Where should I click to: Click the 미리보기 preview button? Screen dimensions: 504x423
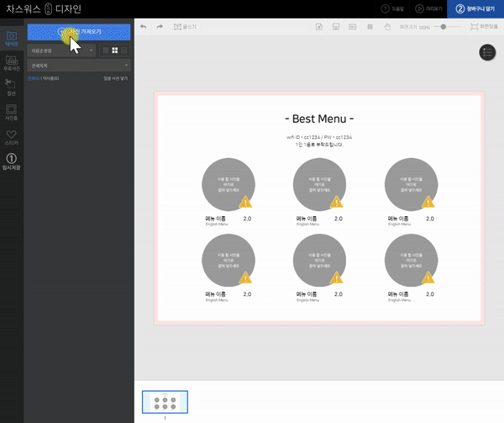point(428,8)
